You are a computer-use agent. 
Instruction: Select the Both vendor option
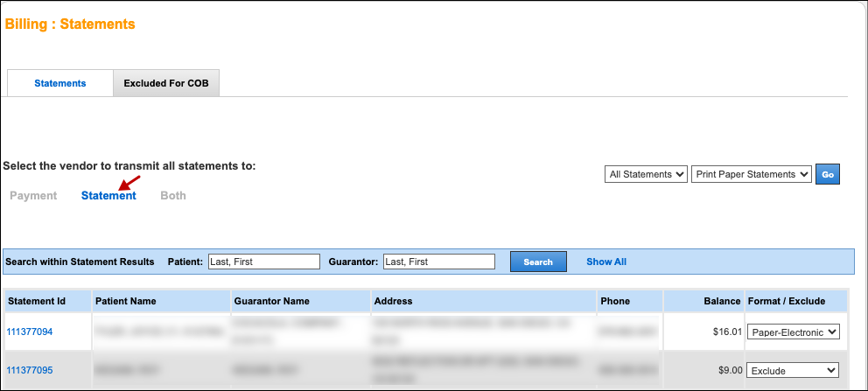(173, 196)
